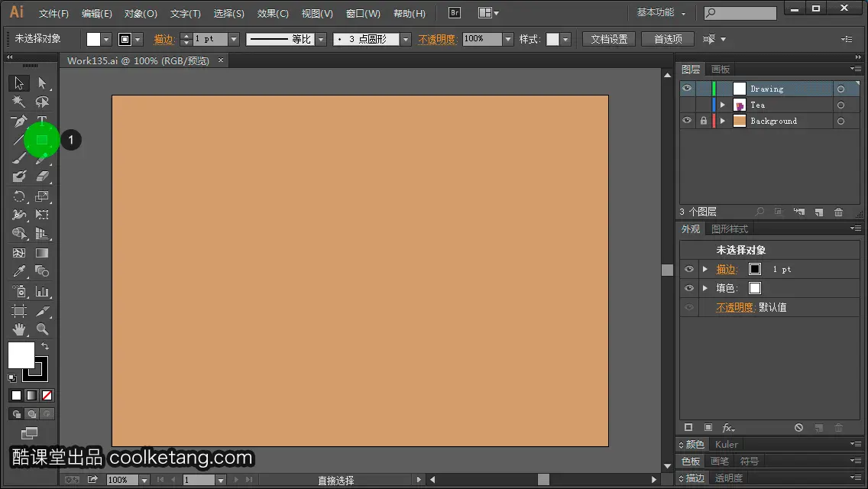Select the Gradient tool
Viewport: 868px width, 489px height.
coord(42,253)
